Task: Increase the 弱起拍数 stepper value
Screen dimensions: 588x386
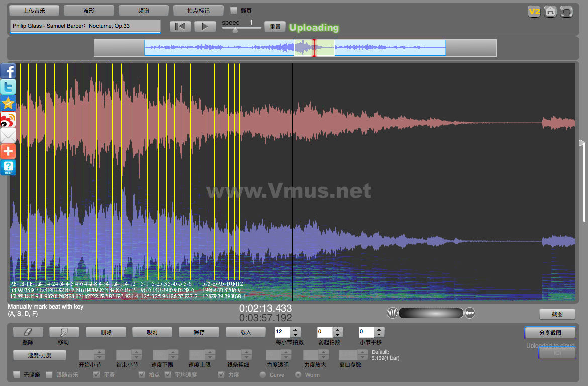Action: click(338, 330)
